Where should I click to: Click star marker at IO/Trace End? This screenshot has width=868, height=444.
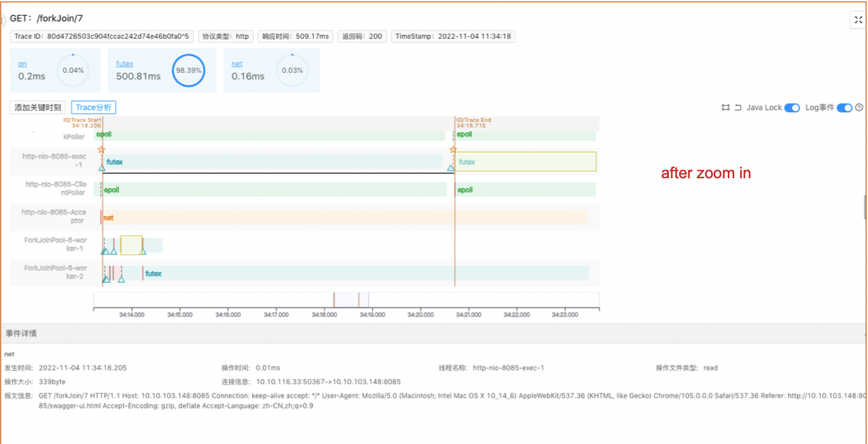[x=453, y=150]
